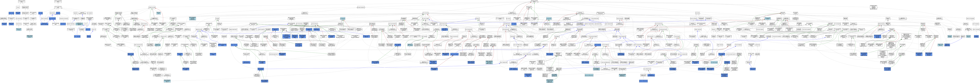980x83 pixels.
Task: Select the "cellular developmental process" node
Action: tap(500, 19)
